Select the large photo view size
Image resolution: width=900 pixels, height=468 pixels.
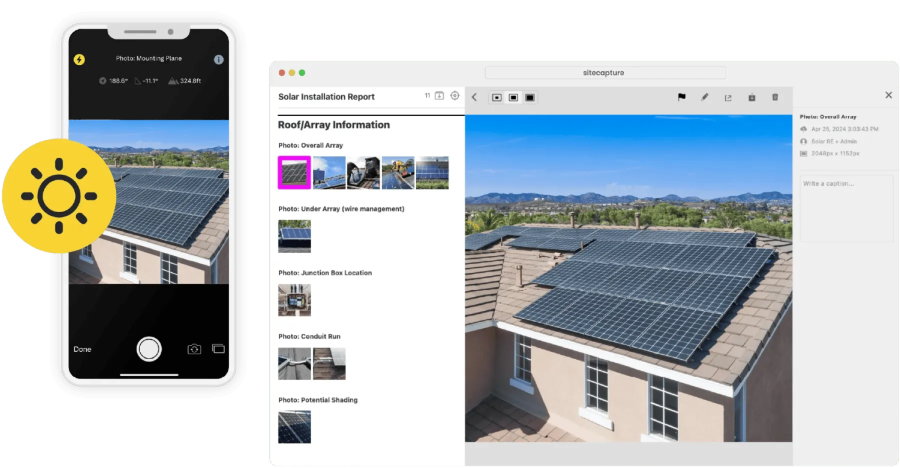530,98
